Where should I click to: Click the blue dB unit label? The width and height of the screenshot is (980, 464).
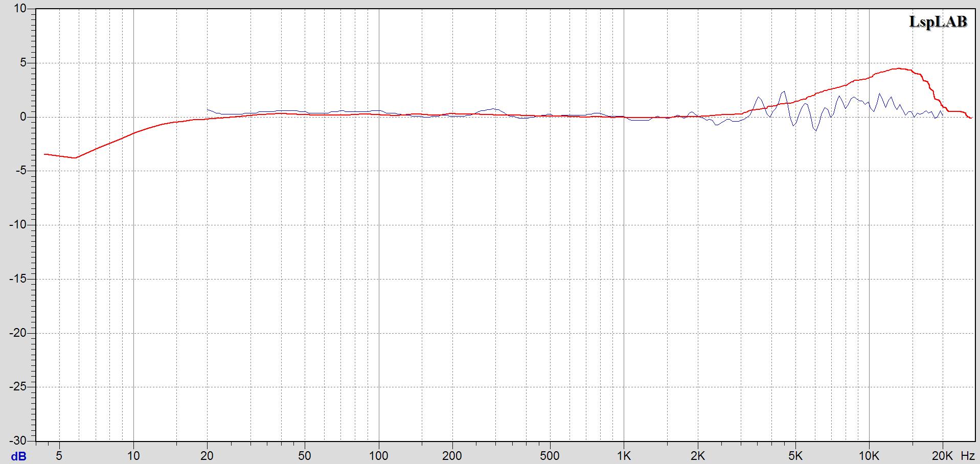click(19, 456)
